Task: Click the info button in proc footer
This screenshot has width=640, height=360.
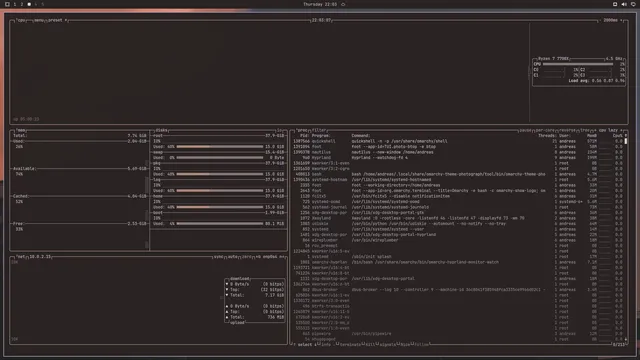Action: point(325,344)
